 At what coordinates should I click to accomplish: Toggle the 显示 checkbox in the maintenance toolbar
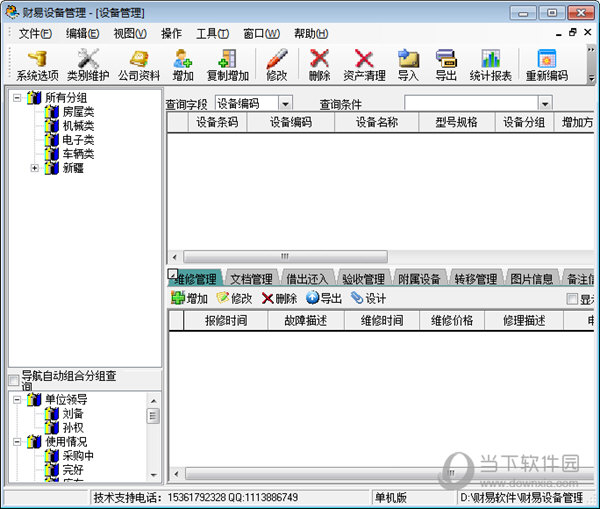pyautogui.click(x=572, y=299)
